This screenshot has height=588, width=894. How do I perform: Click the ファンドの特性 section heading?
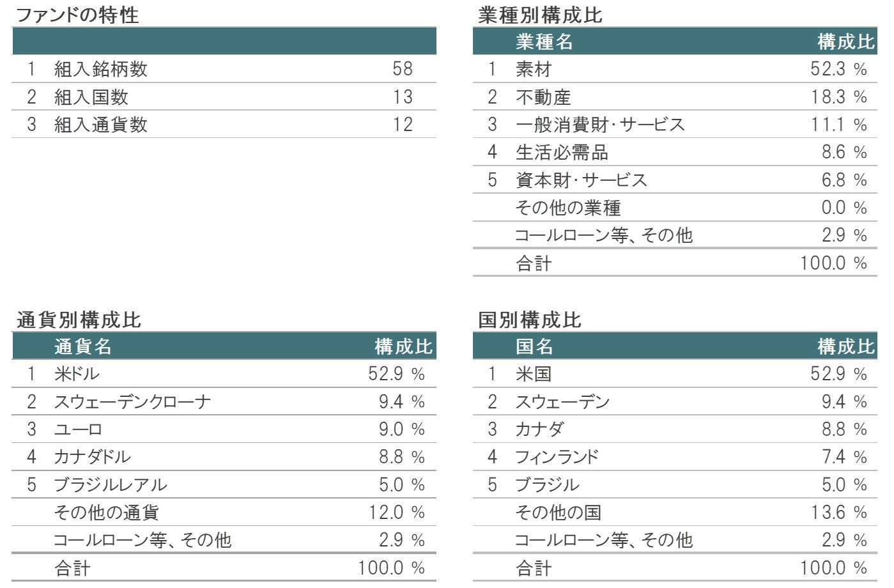[x=77, y=15]
